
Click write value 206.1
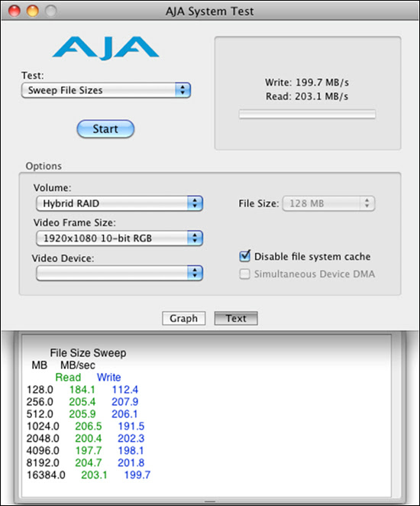pyautogui.click(x=124, y=414)
